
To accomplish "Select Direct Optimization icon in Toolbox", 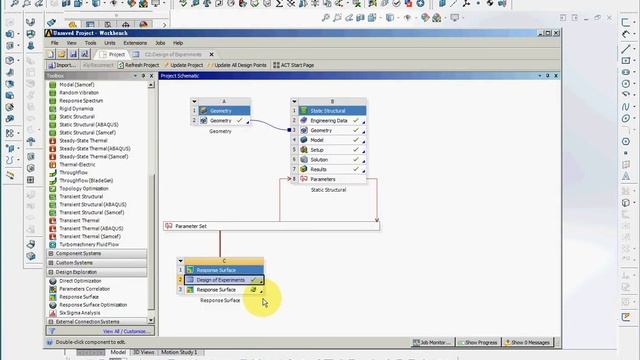I will tap(53, 281).
